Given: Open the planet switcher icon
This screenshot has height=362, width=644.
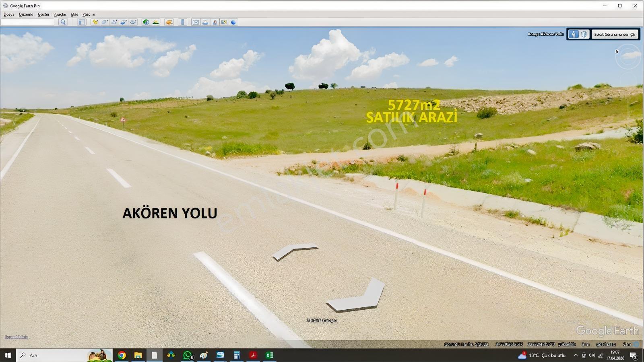Looking at the screenshot, I should click(169, 22).
